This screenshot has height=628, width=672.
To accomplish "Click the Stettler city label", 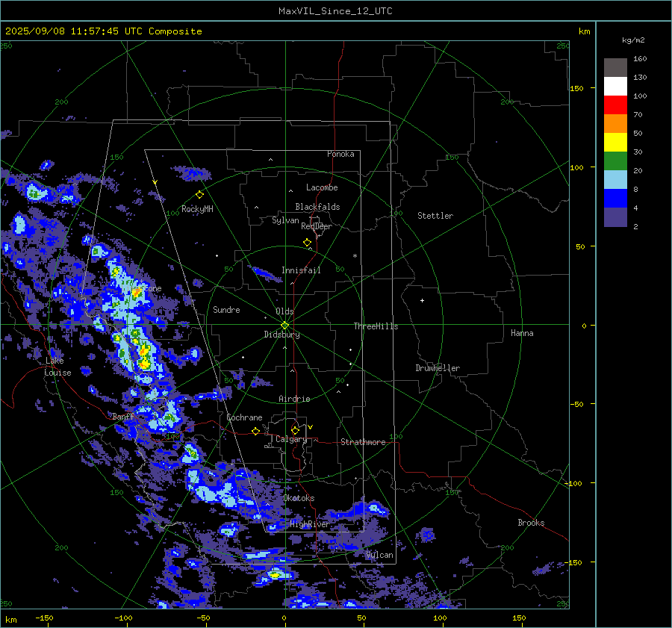I will tap(435, 216).
